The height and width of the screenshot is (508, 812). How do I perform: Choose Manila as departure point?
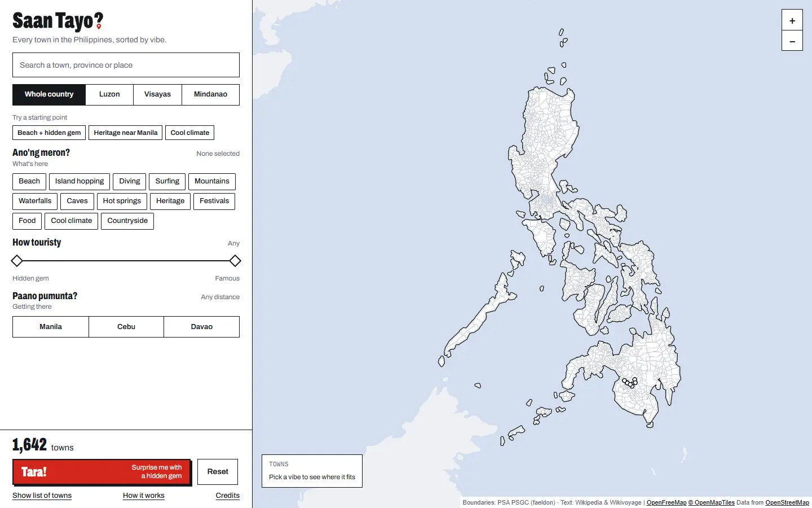pyautogui.click(x=51, y=327)
